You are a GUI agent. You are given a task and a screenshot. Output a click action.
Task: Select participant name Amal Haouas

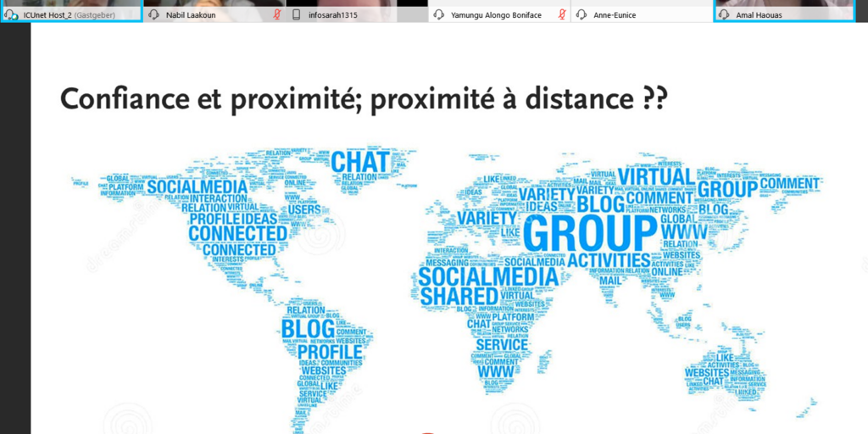759,15
